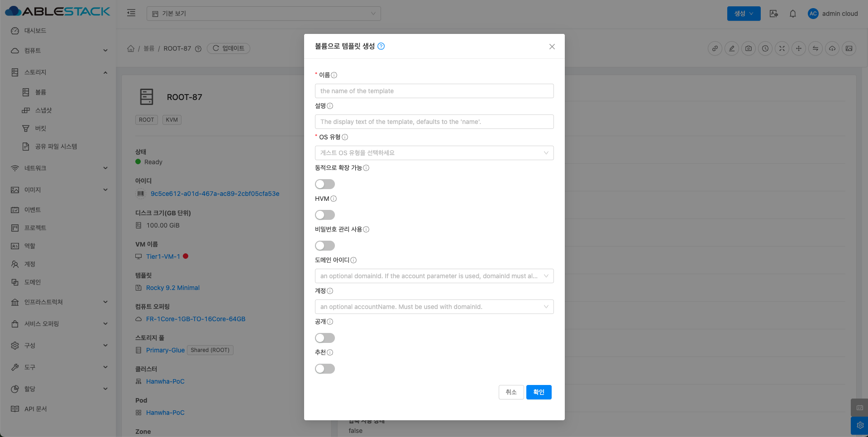Click the help icon beside dialog title

point(381,46)
